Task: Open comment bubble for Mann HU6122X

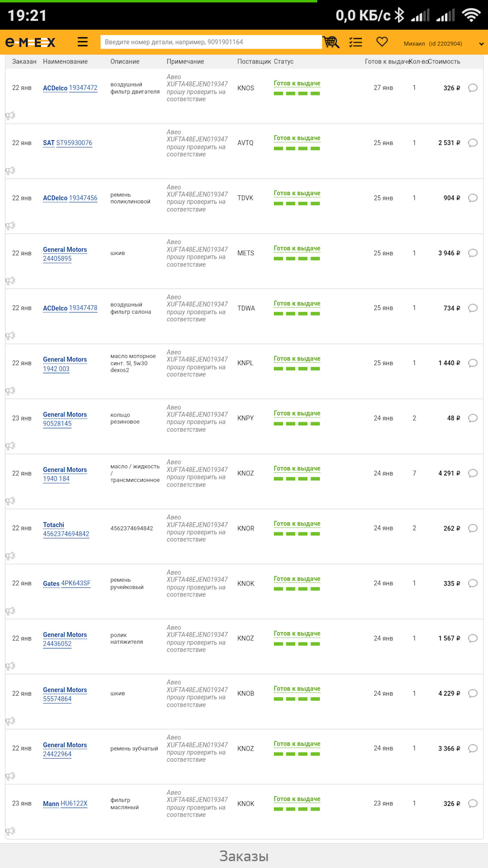Action: [473, 803]
